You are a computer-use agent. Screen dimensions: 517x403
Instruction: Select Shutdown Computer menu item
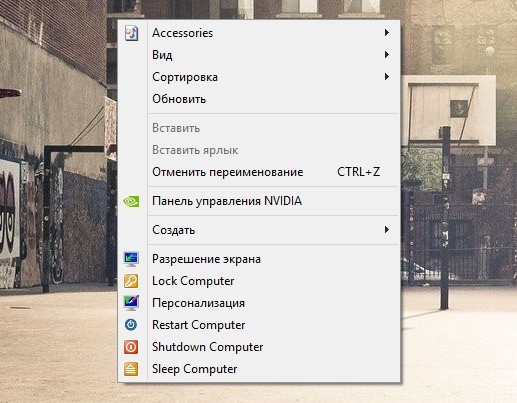pyautogui.click(x=259, y=347)
